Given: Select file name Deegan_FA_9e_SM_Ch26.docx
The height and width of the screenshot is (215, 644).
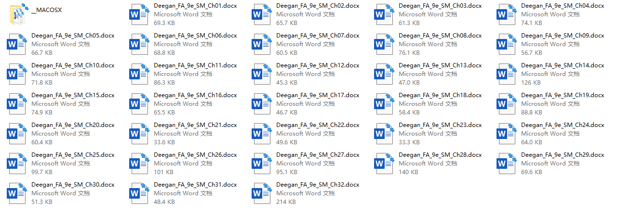Looking at the screenshot, I should coord(195,155).
